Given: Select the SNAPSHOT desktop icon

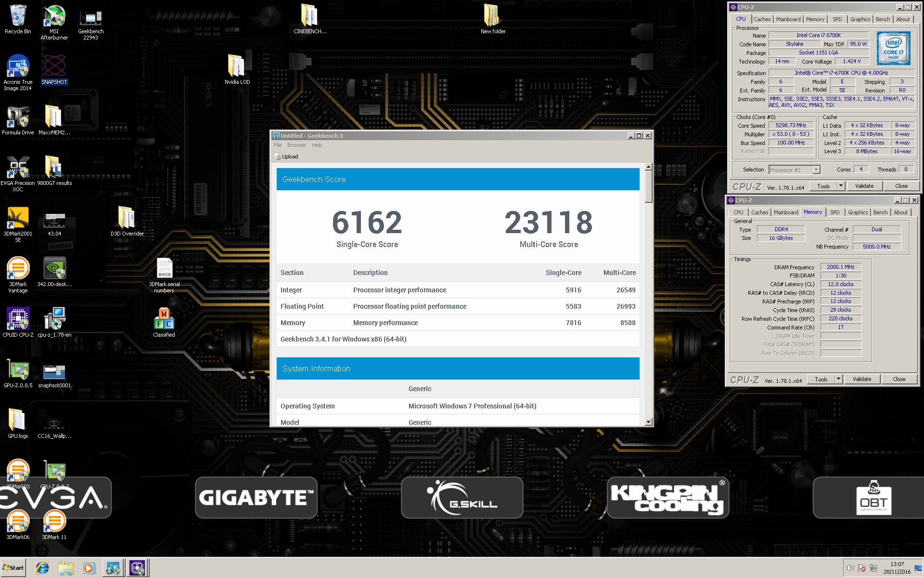Looking at the screenshot, I should point(54,69).
